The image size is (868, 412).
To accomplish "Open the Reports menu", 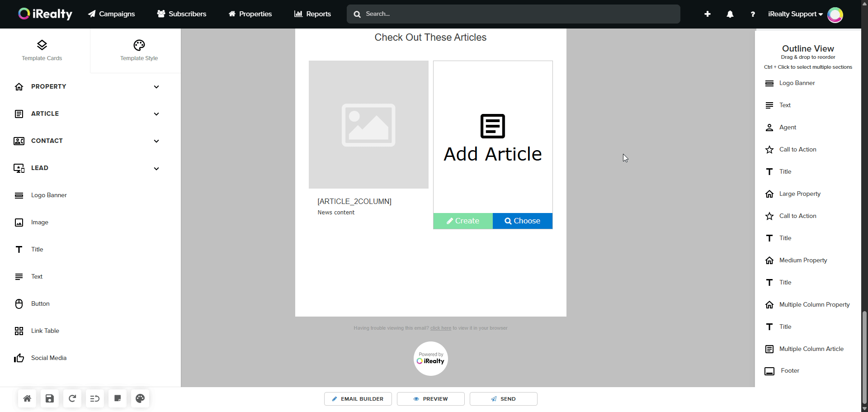I will (312, 14).
